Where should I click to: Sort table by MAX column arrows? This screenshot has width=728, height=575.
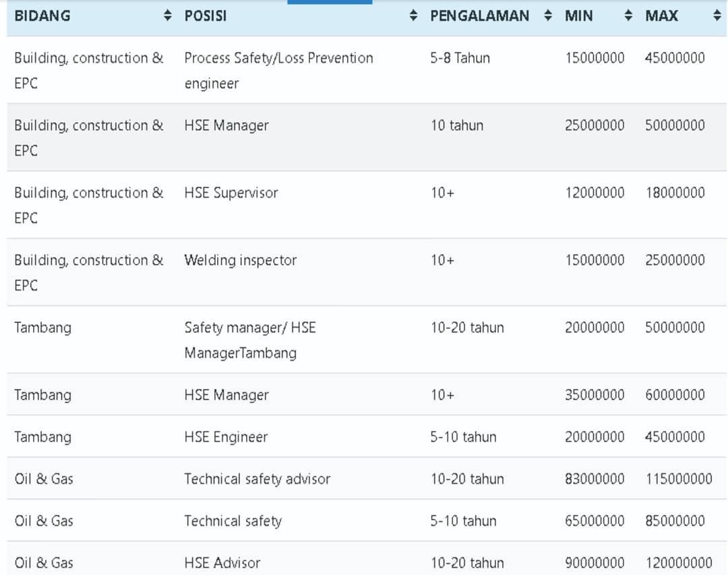(717, 16)
